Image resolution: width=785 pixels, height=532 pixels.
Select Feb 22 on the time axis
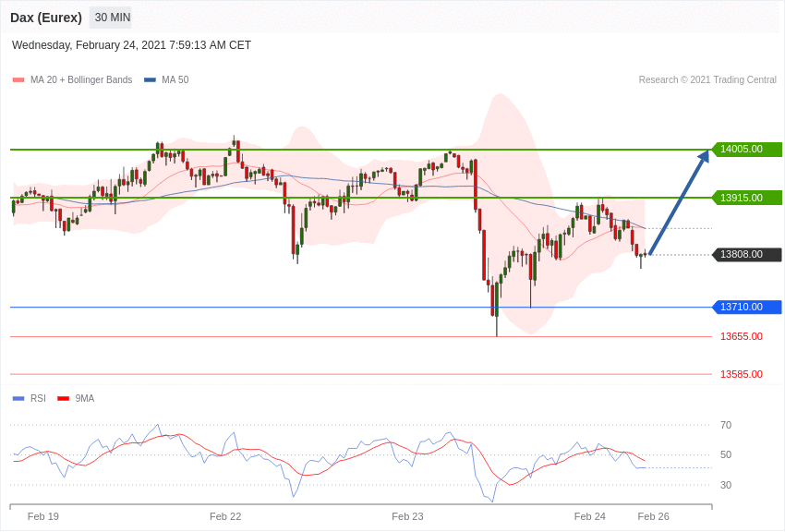point(225,516)
